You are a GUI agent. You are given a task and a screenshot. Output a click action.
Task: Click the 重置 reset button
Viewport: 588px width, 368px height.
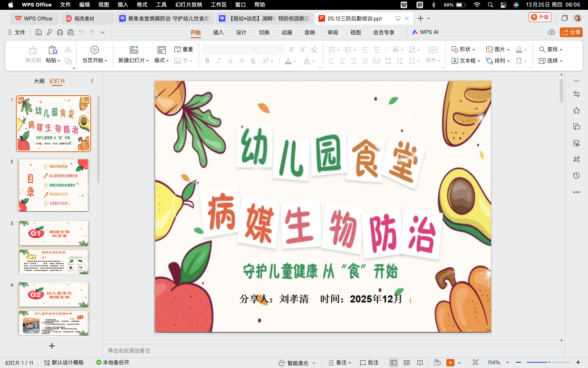pyautogui.click(x=184, y=49)
